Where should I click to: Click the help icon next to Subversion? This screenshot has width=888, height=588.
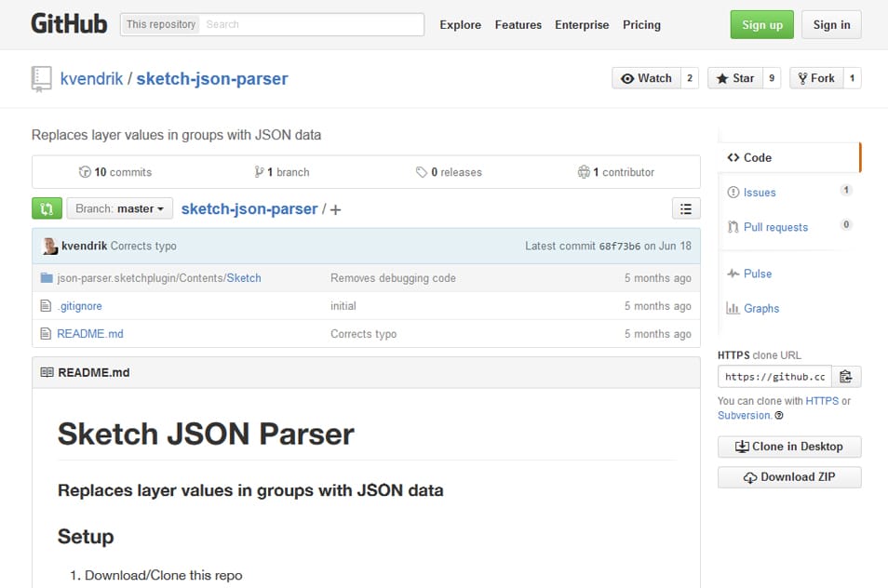tap(779, 415)
